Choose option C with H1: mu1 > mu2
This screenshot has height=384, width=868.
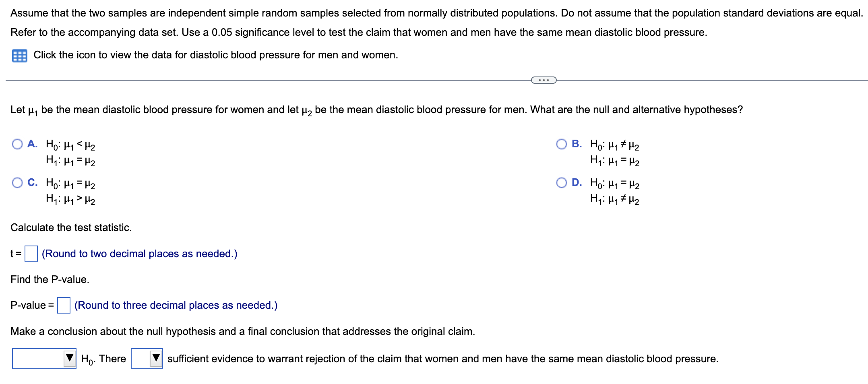point(17,183)
